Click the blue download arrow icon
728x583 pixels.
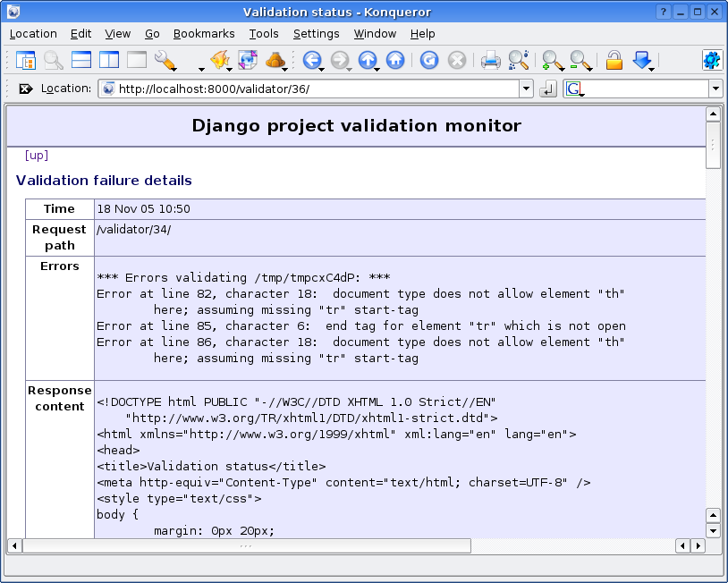pyautogui.click(x=642, y=60)
